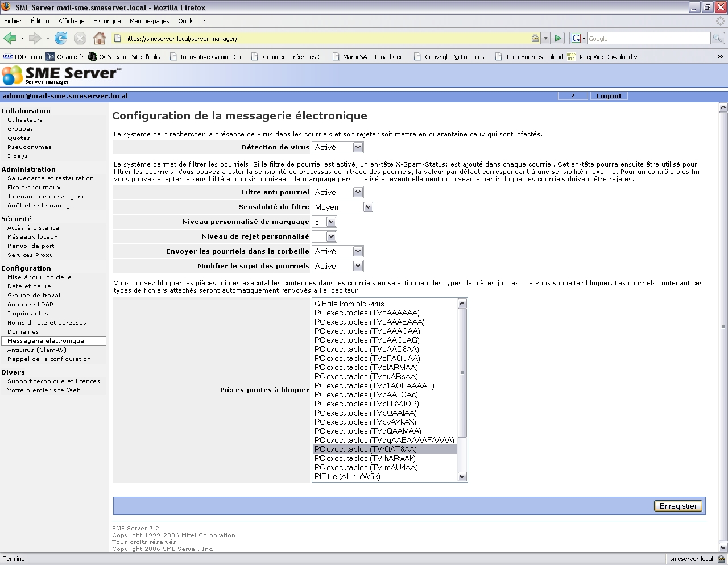Open the Utilisateurs link
This screenshot has width=728, height=565.
25,120
